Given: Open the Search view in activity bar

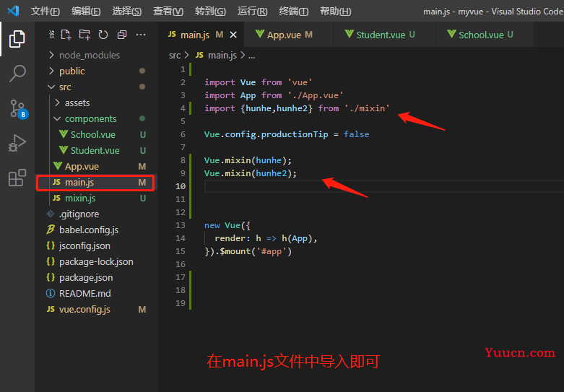Looking at the screenshot, I should click(x=17, y=74).
